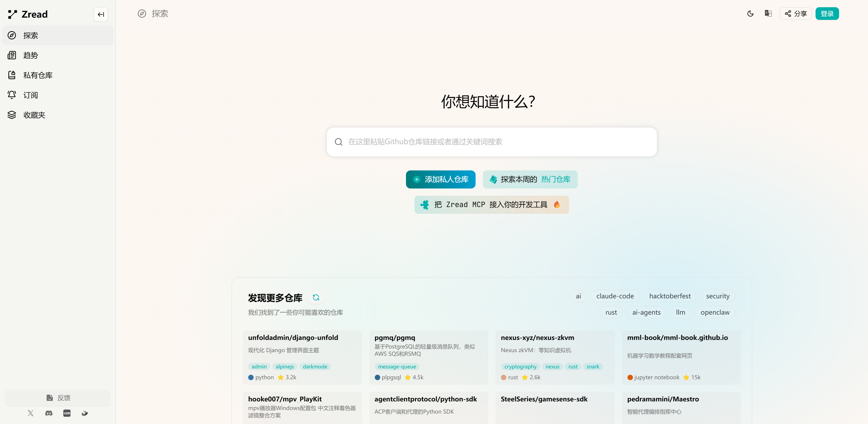Screen dimensions: 868x424
Task: Open the Discord icon in sidebar footer
Action: [x=49, y=413]
